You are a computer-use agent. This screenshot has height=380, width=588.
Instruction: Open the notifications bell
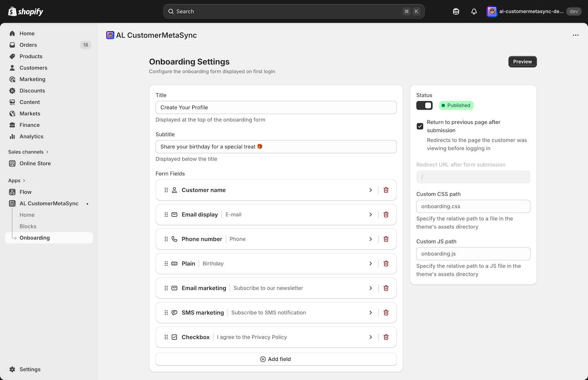click(474, 11)
